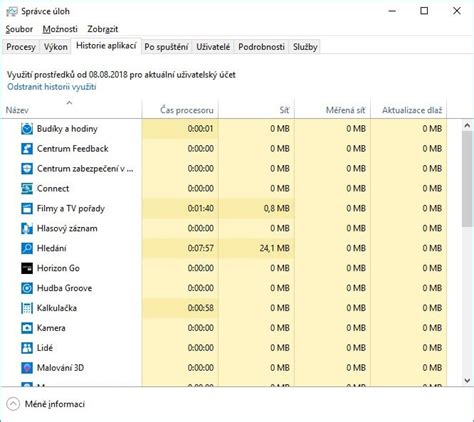
Task: Click the Malování 3D icon
Action: pos(27,368)
